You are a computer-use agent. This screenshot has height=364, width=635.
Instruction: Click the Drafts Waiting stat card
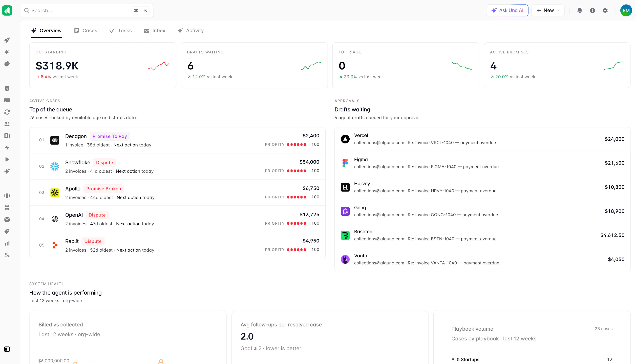coord(254,65)
